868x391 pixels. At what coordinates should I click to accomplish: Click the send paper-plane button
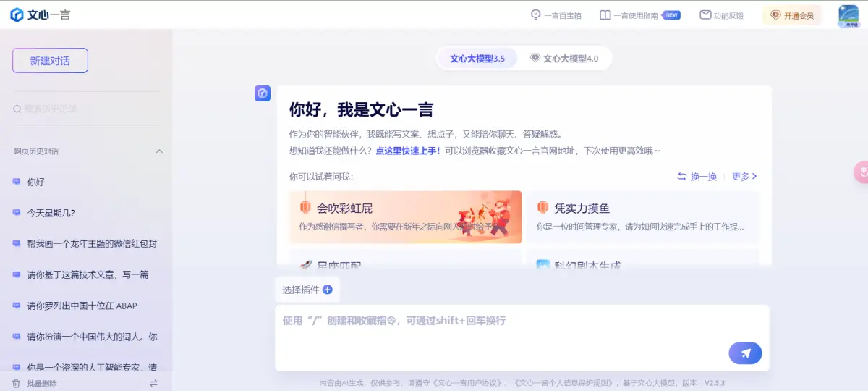(x=745, y=353)
